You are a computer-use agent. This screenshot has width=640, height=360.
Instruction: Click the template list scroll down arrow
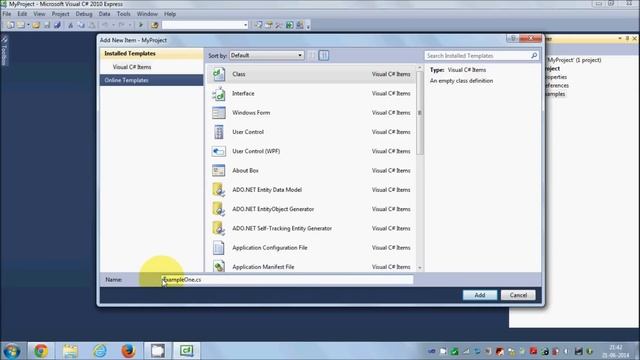coord(420,268)
